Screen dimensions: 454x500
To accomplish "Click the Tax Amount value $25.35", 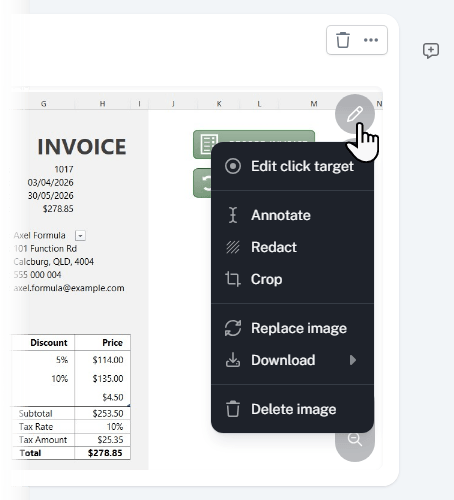I will coord(110,440).
